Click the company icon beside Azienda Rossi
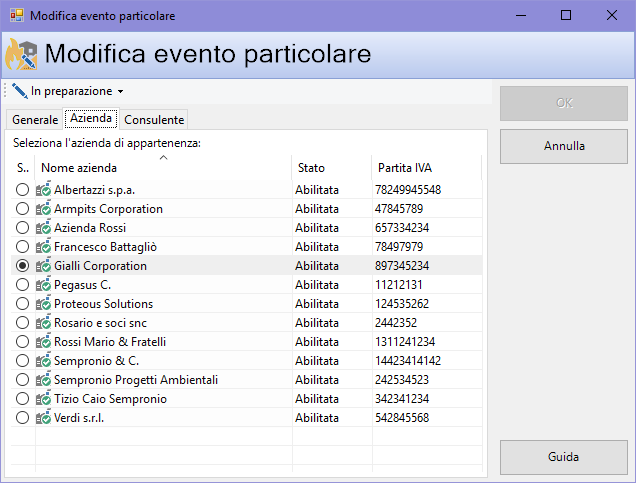The image size is (636, 483). pos(43,228)
